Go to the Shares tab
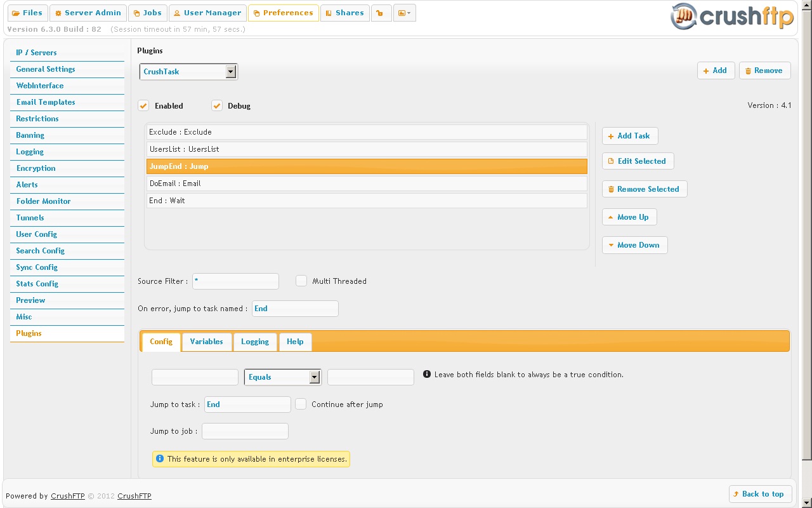The image size is (812, 508). coord(345,13)
